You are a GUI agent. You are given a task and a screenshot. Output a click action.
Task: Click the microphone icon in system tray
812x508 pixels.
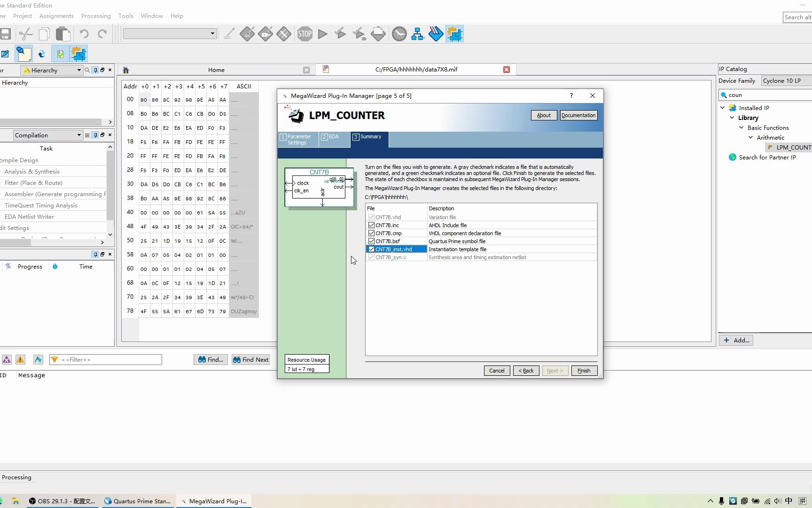721,501
